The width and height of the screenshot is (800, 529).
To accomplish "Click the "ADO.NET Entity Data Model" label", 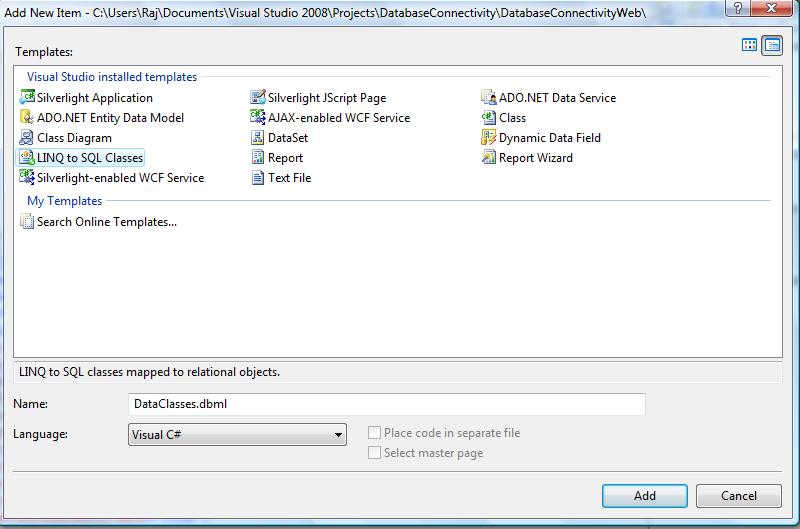I will (x=110, y=118).
